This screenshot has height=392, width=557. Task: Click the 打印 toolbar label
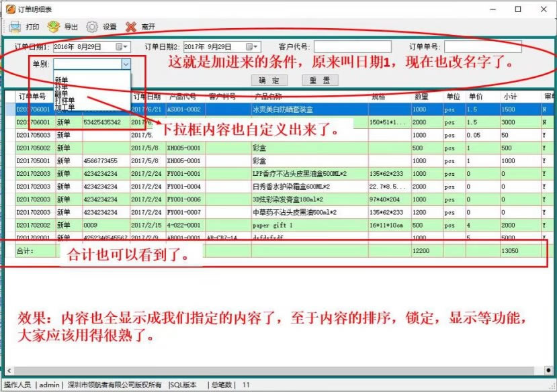click(x=32, y=27)
